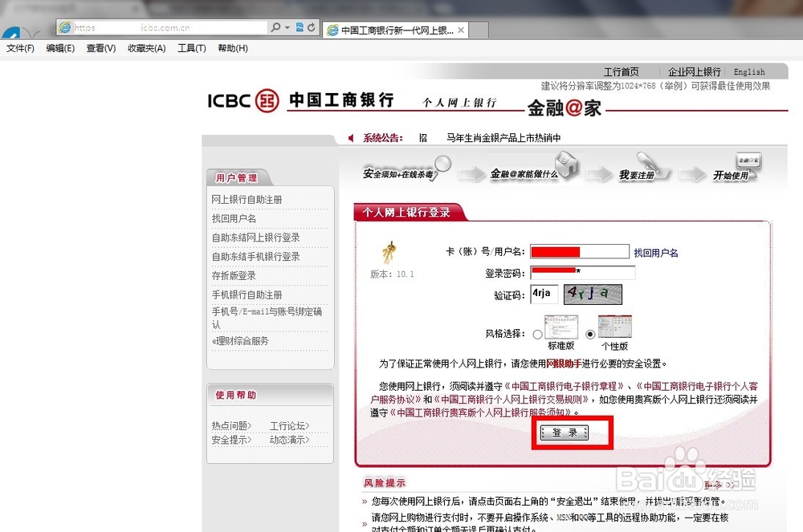Click the 登录密码 password field

582,272
